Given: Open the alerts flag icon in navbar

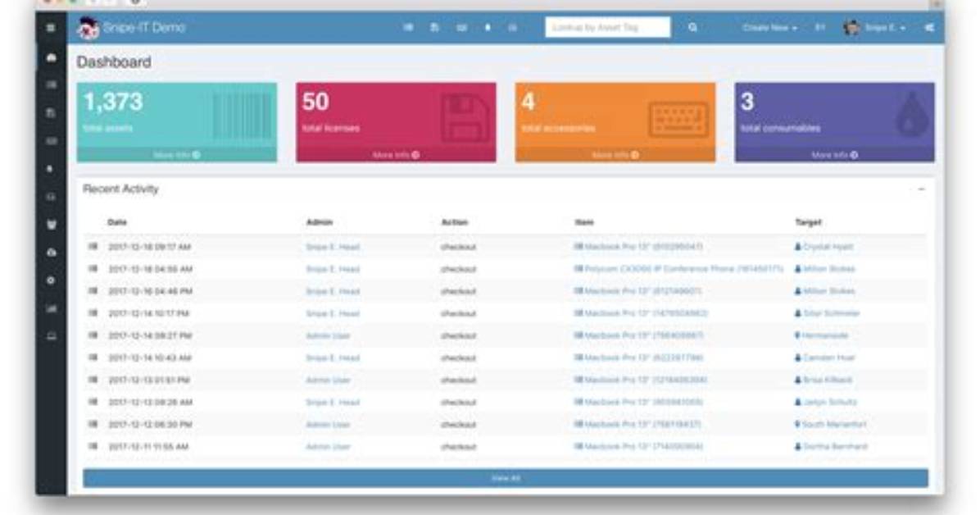Looking at the screenshot, I should [x=820, y=28].
